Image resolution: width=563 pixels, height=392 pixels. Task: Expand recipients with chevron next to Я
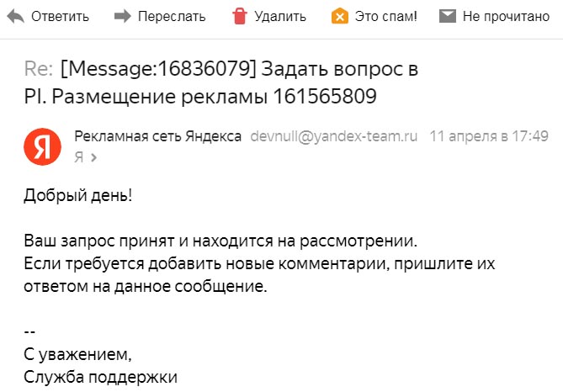pyautogui.click(x=93, y=157)
